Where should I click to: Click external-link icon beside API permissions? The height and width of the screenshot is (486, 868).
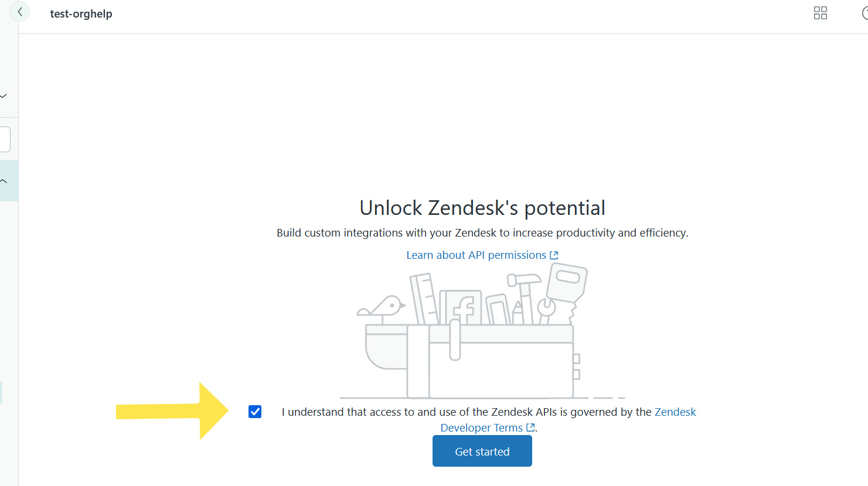[554, 255]
